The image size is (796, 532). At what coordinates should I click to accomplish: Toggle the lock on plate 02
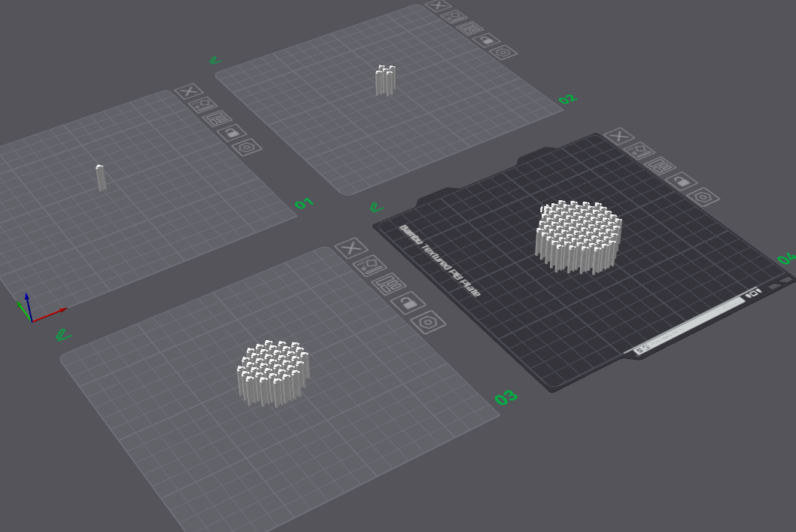[485, 40]
